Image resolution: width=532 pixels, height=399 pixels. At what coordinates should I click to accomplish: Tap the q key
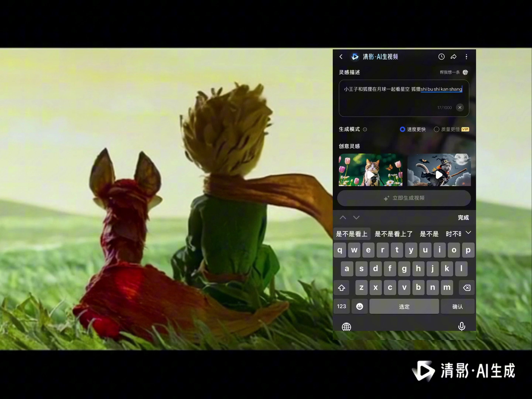tap(340, 250)
